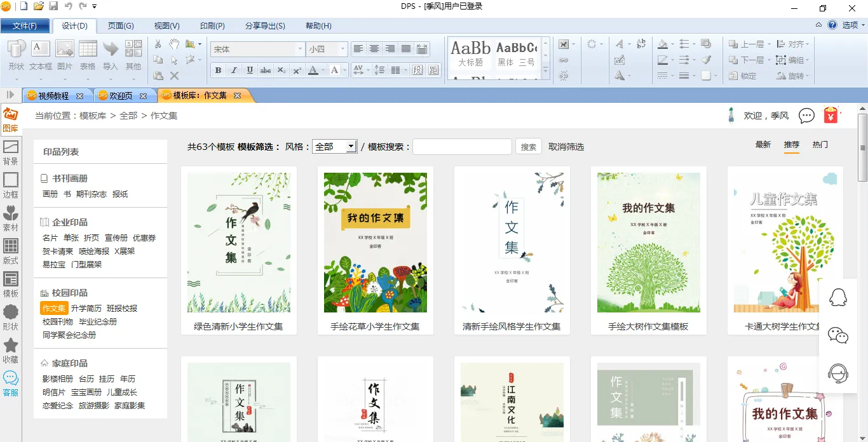Open the font color picker button
The height and width of the screenshot is (442, 868).
313,70
